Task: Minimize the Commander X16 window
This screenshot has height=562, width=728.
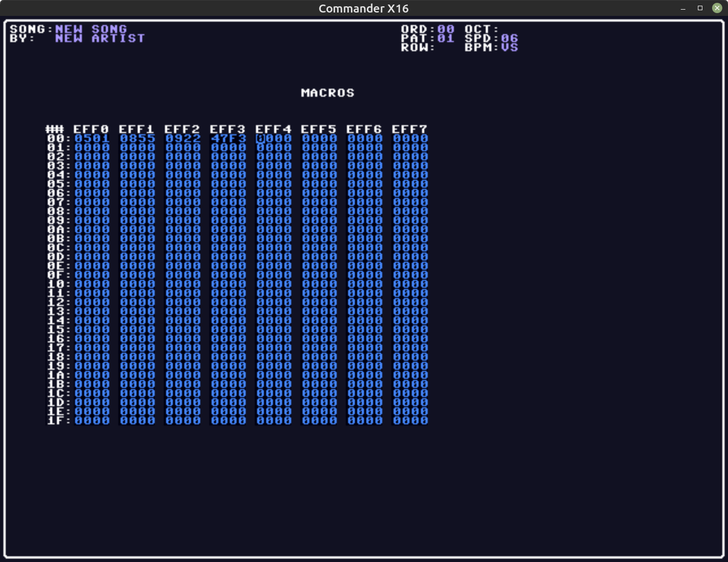Action: tap(683, 8)
